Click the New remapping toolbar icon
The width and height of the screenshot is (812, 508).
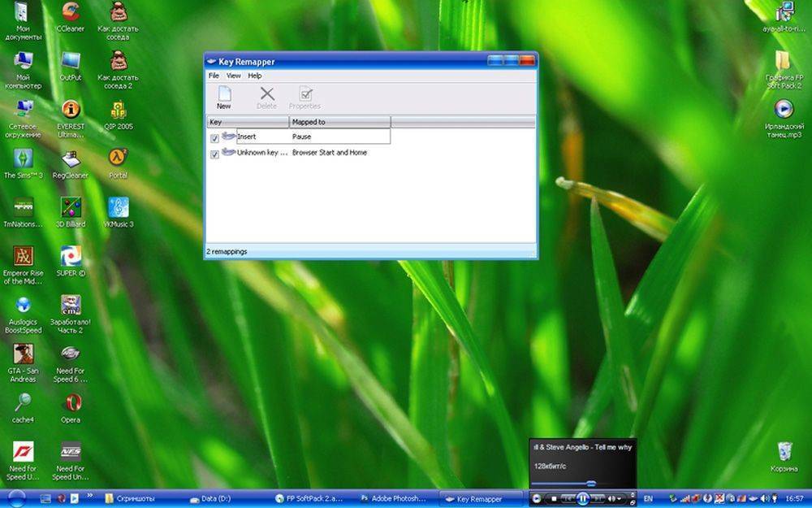pyautogui.click(x=223, y=98)
